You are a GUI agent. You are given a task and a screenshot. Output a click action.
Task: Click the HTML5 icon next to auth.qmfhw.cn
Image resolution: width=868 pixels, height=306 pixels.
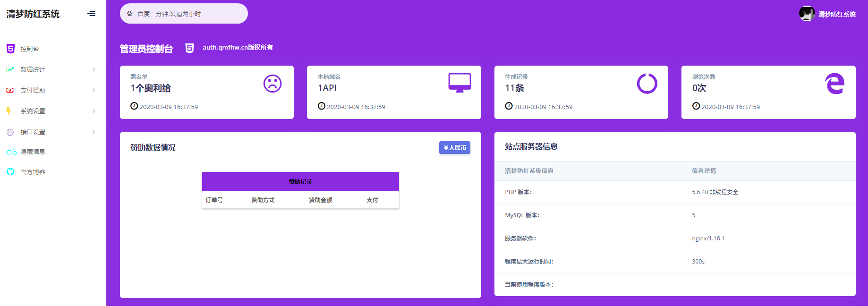pyautogui.click(x=189, y=48)
